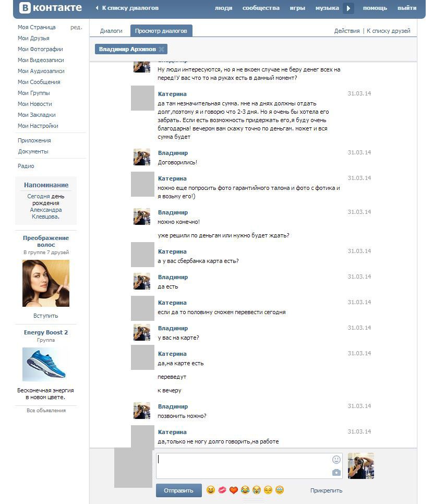
Task: Insert the kiss lips emoji
Action: tap(222, 490)
